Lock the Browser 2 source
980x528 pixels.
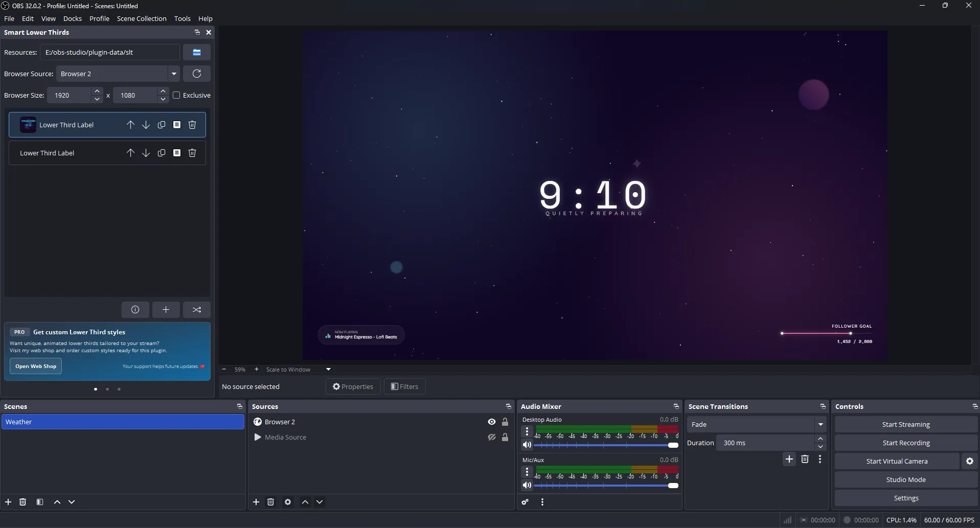[505, 422]
